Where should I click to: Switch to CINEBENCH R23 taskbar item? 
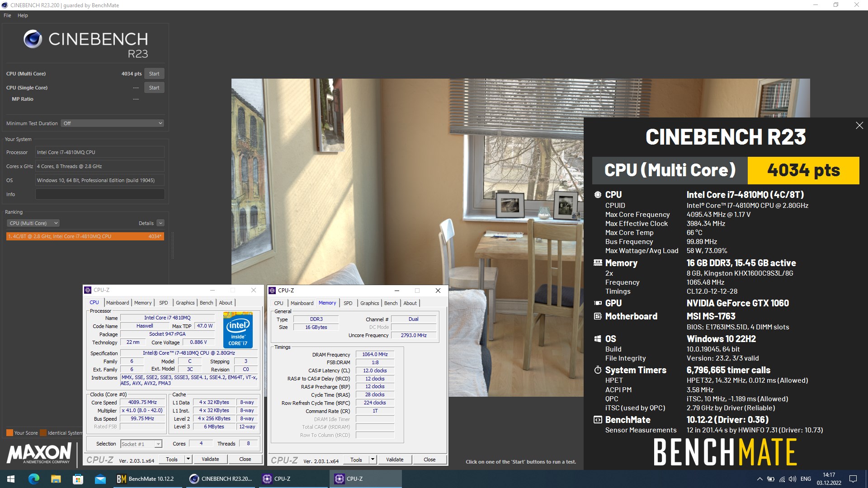tap(221, 479)
